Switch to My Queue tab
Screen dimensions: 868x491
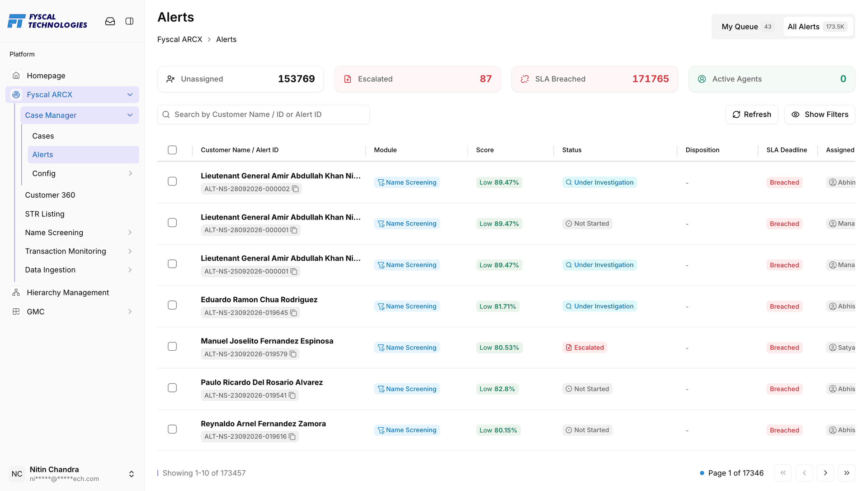(747, 27)
